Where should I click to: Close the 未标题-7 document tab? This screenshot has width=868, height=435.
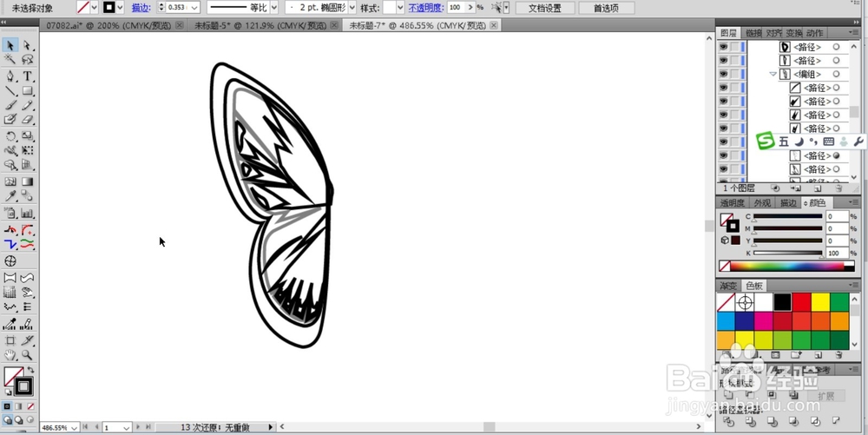click(493, 25)
